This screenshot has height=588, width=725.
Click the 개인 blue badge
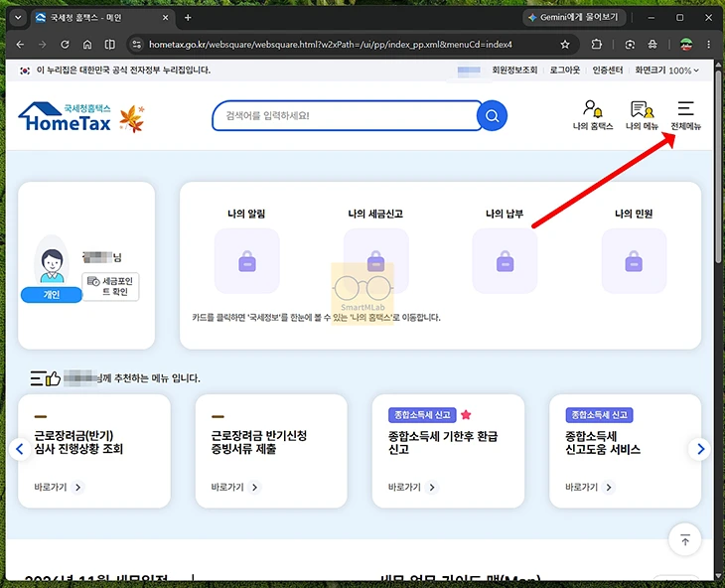52,295
